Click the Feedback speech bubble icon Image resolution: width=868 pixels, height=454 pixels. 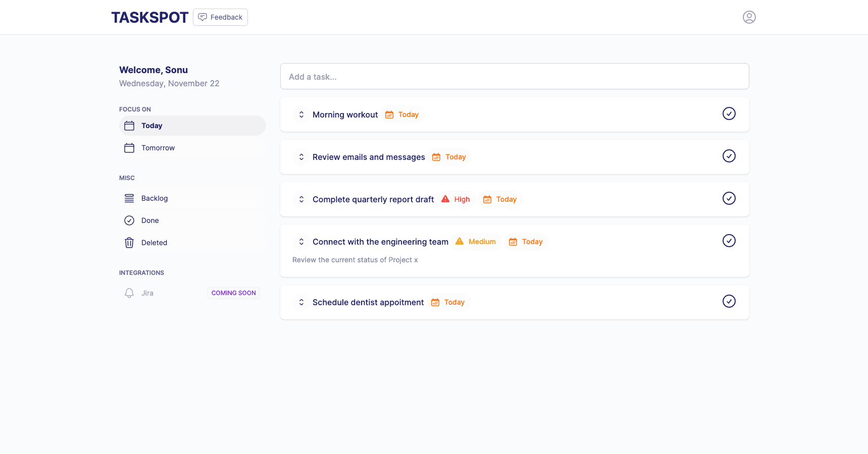pos(202,17)
